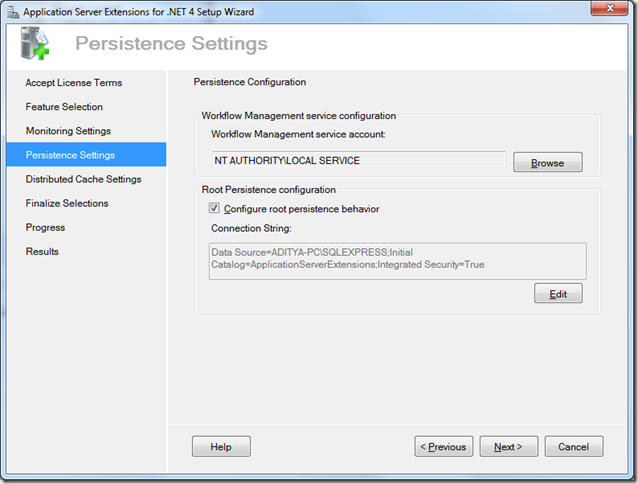Browse for the workflow service account
Image resolution: width=638 pixels, height=484 pixels.
click(547, 162)
